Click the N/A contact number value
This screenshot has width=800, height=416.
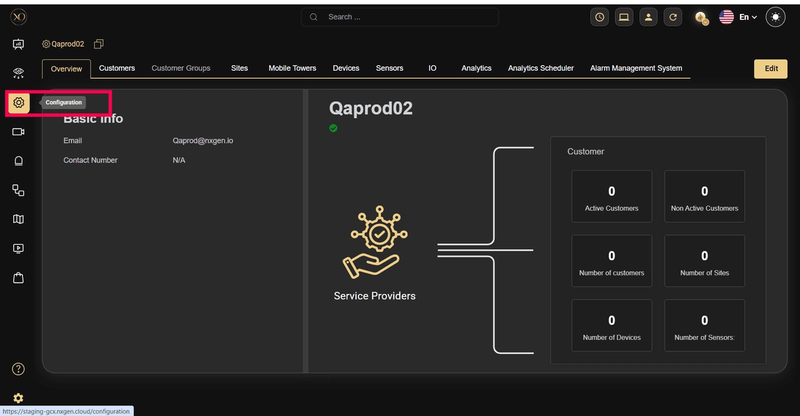coord(179,160)
